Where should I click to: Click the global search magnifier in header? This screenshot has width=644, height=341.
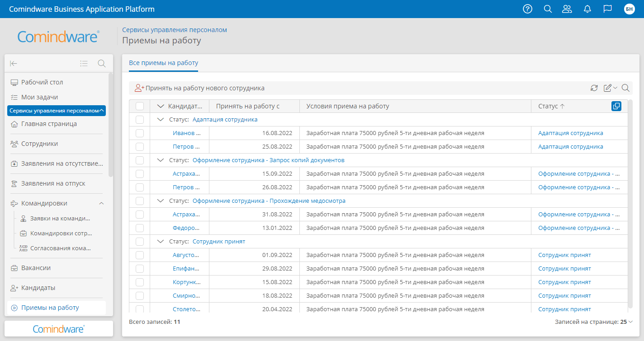[x=548, y=9]
